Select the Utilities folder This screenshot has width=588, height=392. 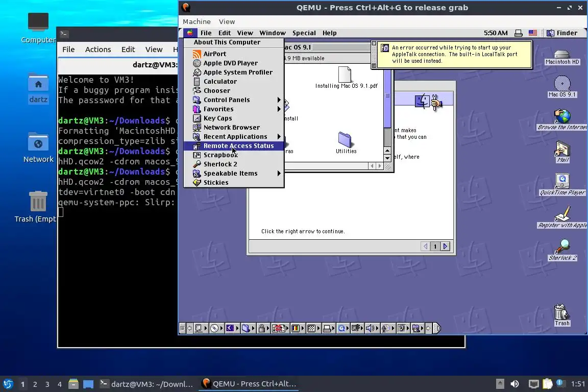(x=346, y=143)
